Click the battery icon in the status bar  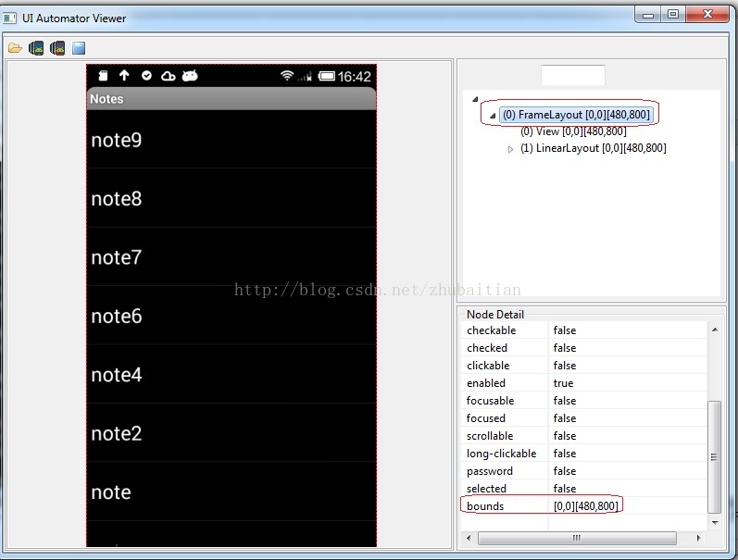click(326, 76)
